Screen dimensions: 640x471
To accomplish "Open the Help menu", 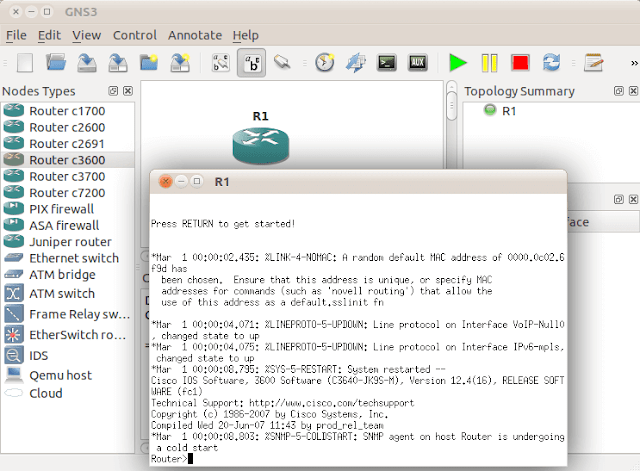I will point(245,36).
